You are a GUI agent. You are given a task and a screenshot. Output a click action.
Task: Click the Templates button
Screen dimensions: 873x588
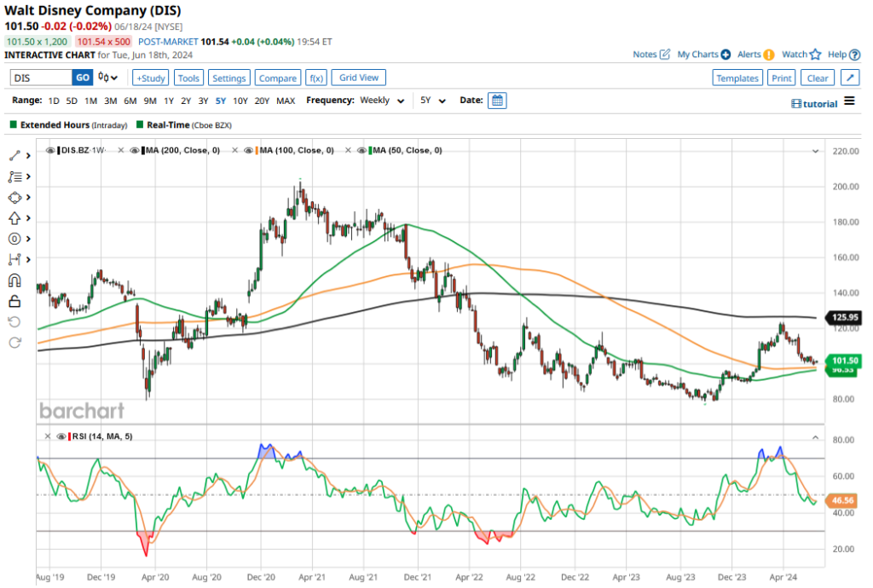click(x=737, y=78)
